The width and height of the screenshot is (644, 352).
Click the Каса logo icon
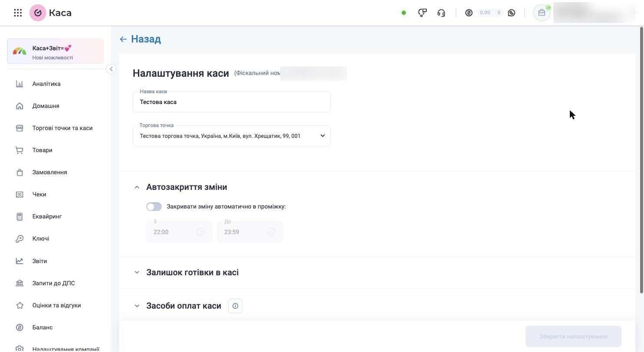click(x=38, y=13)
